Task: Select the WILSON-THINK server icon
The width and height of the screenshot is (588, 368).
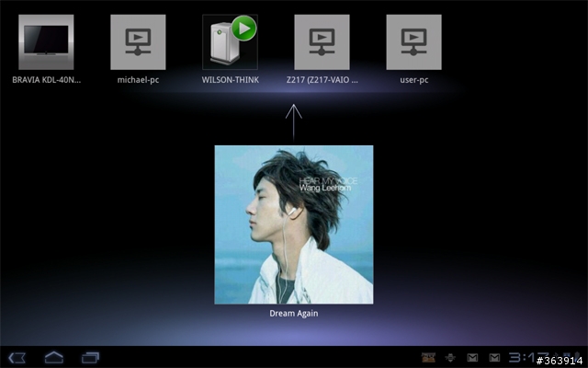Action: pos(230,42)
